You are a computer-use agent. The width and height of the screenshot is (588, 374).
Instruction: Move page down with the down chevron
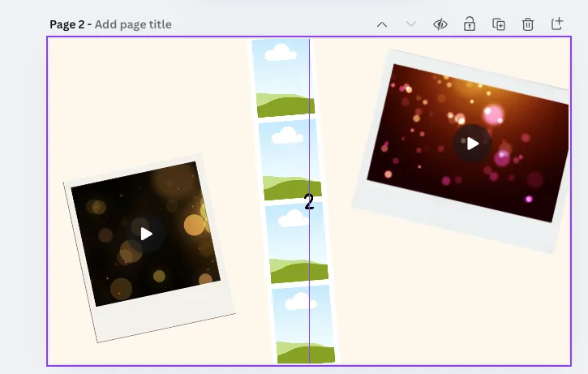coord(411,24)
